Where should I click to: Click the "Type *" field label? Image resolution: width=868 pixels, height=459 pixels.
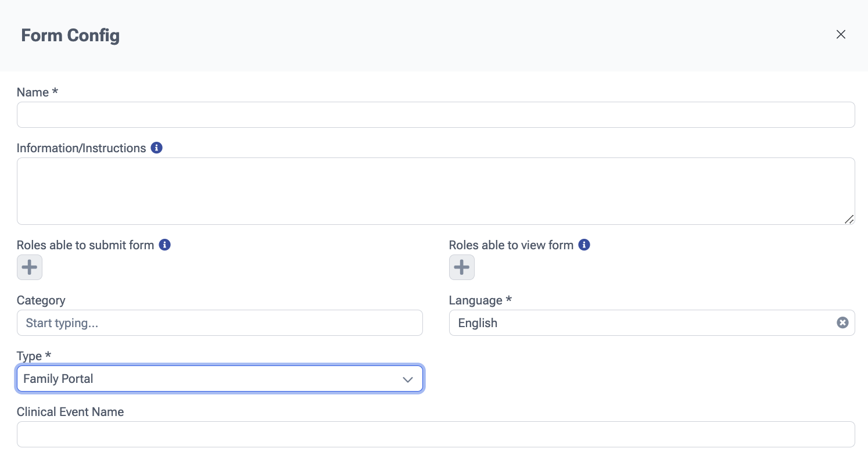click(34, 356)
